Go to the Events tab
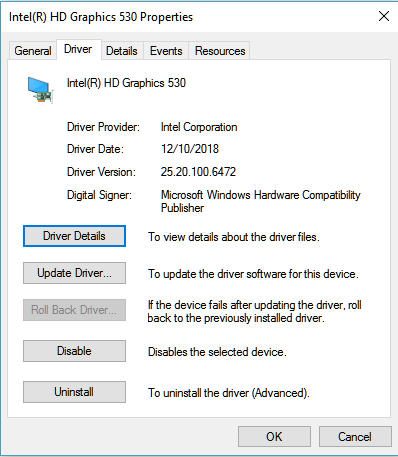 [x=166, y=51]
